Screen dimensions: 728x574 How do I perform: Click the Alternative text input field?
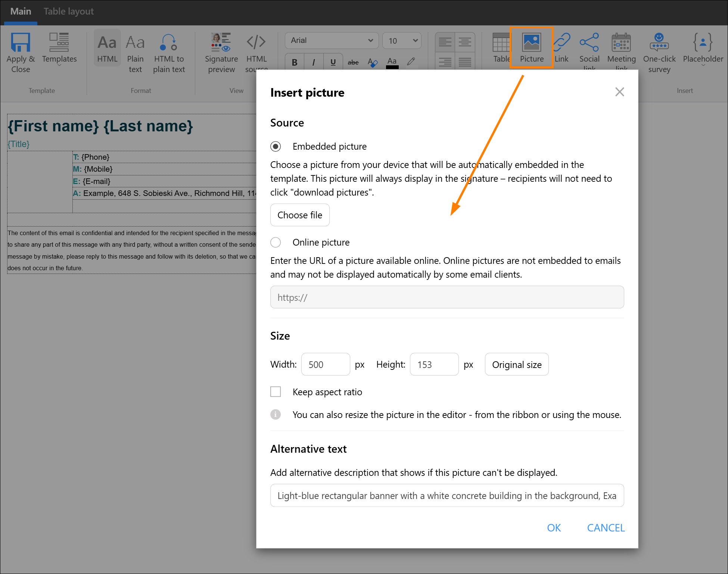447,496
